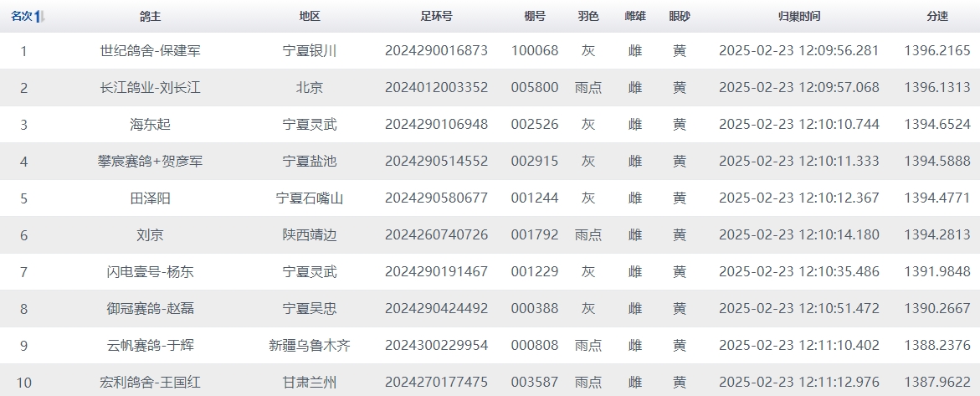Sort results by 分速 column header
Image resolution: width=980 pixels, height=396 pixels.
pos(936,17)
